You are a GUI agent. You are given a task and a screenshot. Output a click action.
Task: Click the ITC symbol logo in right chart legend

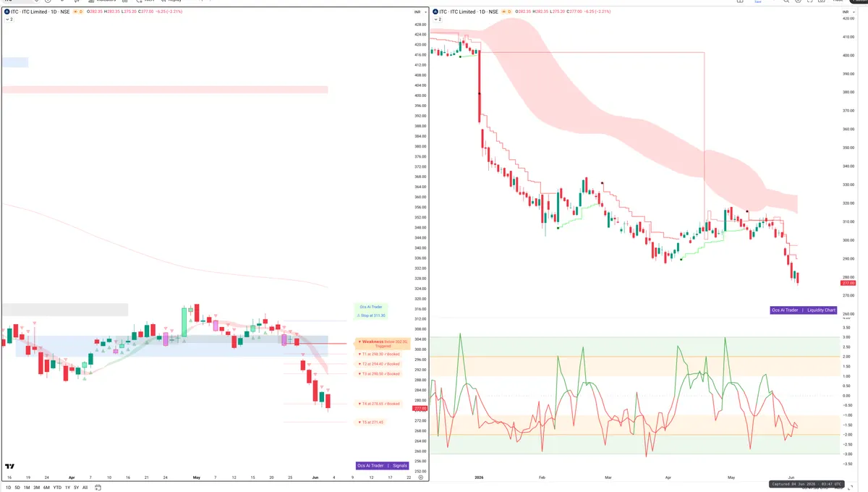[435, 12]
